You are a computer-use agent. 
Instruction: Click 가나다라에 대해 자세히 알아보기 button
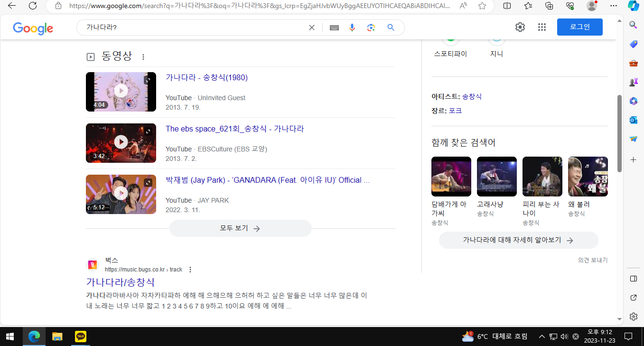tap(519, 240)
